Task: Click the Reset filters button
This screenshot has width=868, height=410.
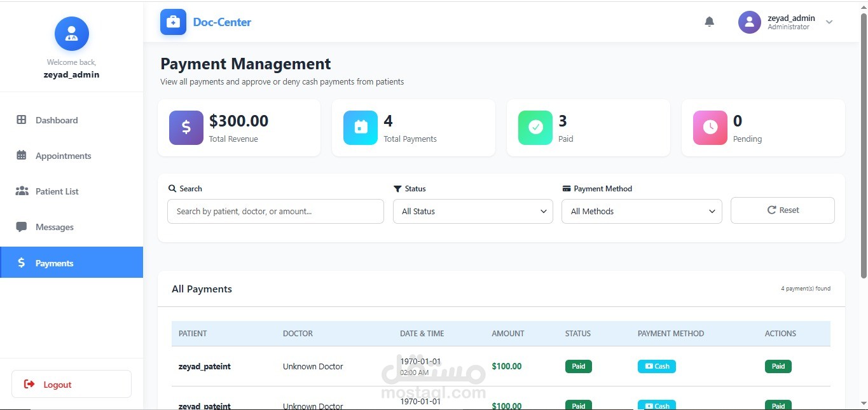Action: click(x=783, y=210)
